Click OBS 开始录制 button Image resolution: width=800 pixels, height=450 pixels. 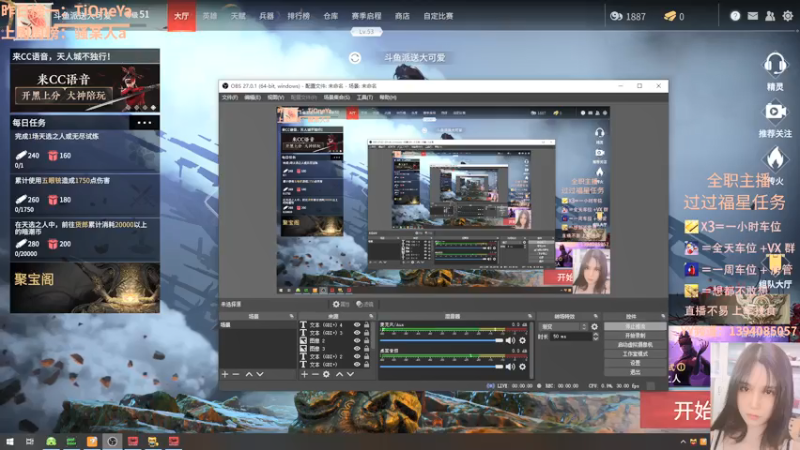(635, 336)
